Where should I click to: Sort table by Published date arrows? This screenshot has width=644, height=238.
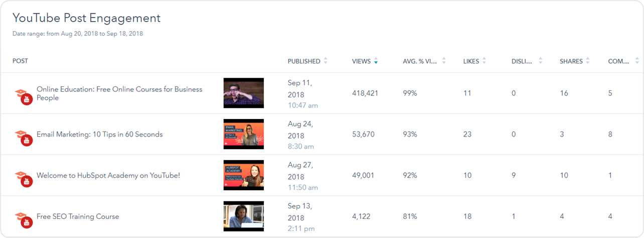click(326, 61)
